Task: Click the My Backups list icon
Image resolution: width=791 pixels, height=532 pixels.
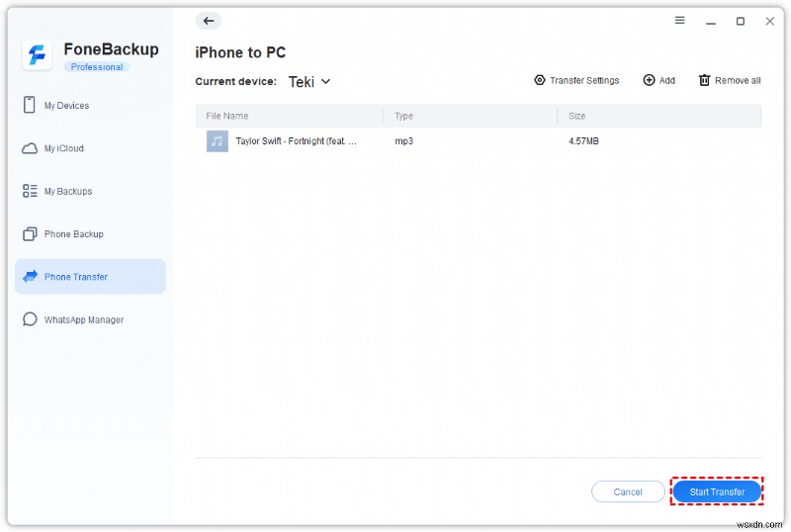Action: 30,191
